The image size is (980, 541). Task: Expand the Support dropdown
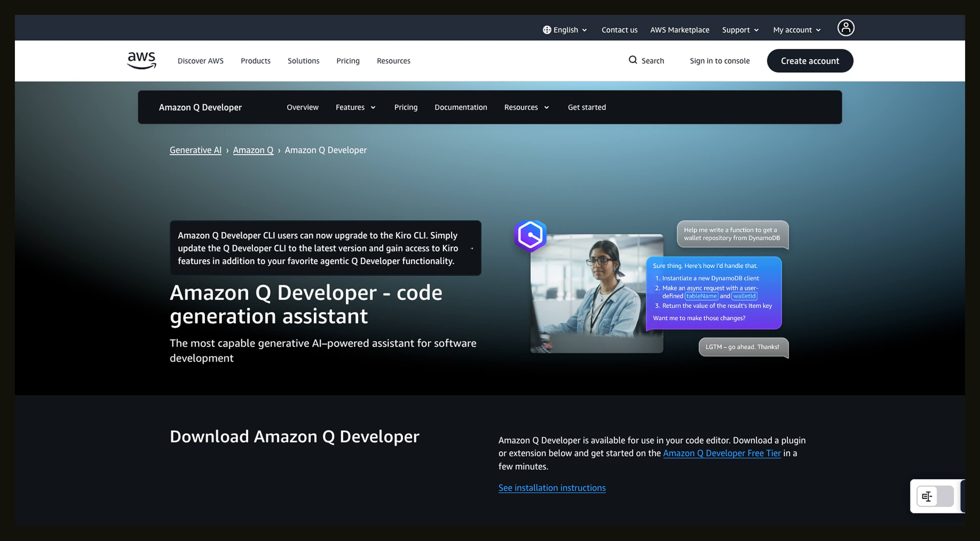click(740, 30)
